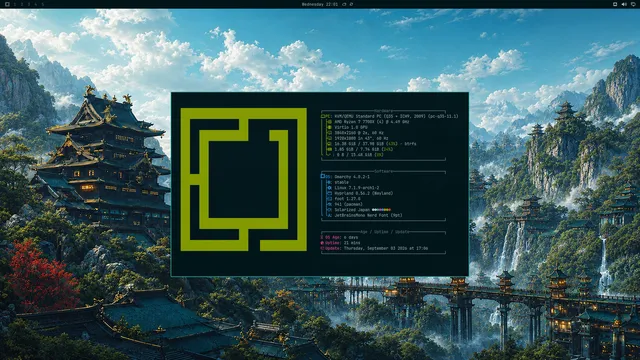The height and width of the screenshot is (360, 640).
Task: Click the CPU chip icon beside AMD Ryzen 7
Action: coord(329,122)
